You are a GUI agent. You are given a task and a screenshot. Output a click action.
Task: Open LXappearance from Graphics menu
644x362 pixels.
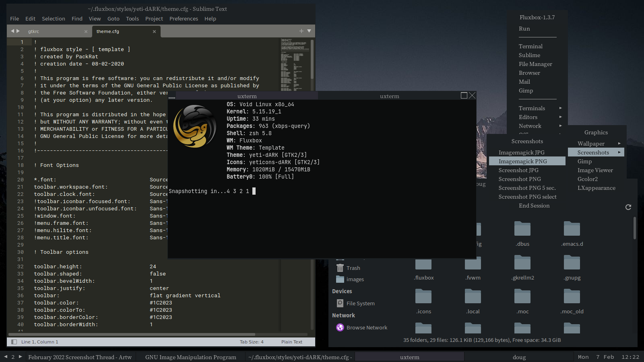[x=597, y=188]
